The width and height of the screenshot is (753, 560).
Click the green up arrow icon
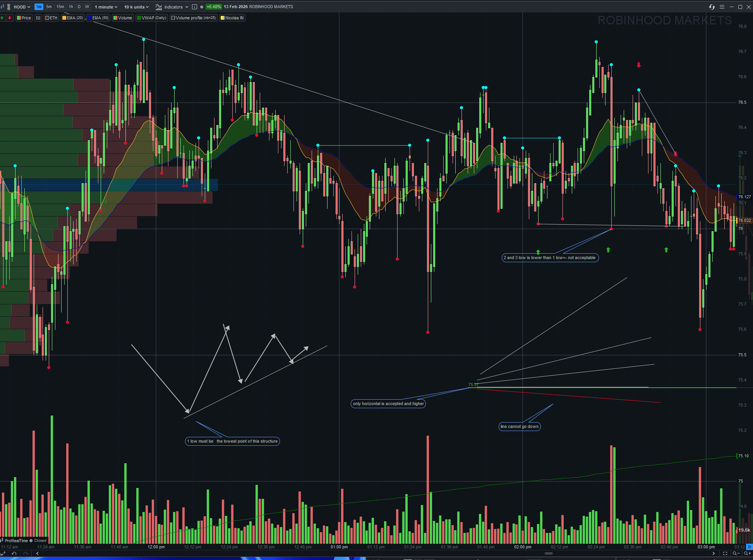tap(2, 18)
